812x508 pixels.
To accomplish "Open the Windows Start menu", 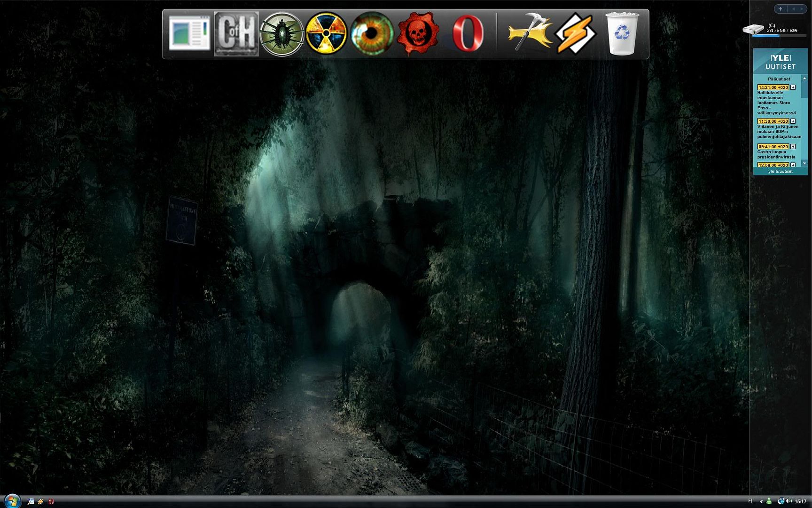I will point(12,501).
